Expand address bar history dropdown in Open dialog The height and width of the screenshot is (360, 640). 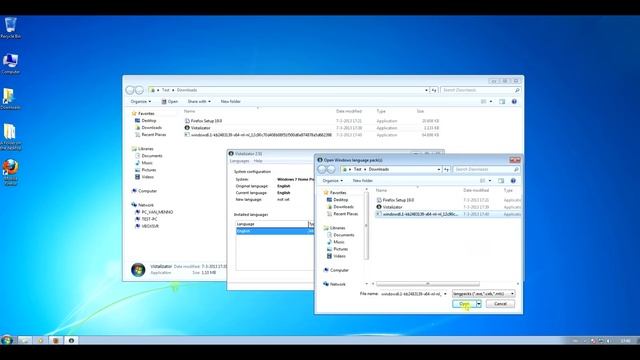click(x=439, y=169)
